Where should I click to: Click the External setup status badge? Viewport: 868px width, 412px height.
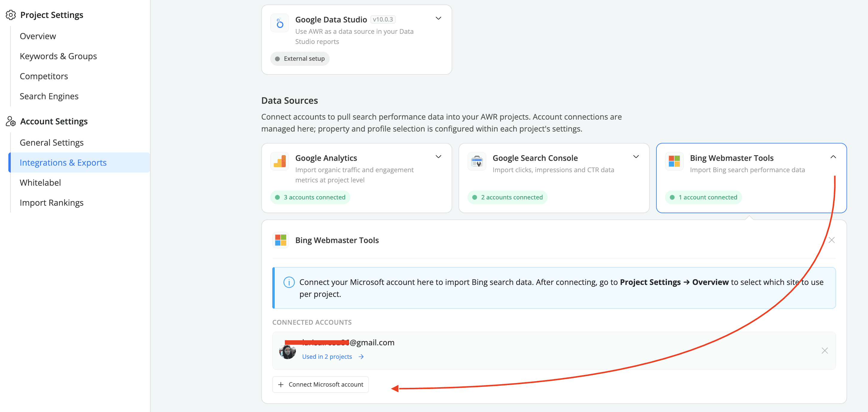pyautogui.click(x=299, y=59)
